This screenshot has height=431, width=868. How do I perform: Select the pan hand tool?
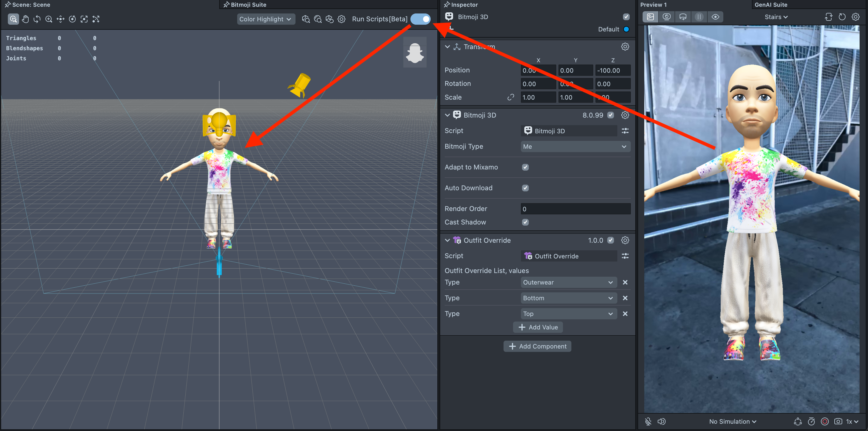click(25, 19)
